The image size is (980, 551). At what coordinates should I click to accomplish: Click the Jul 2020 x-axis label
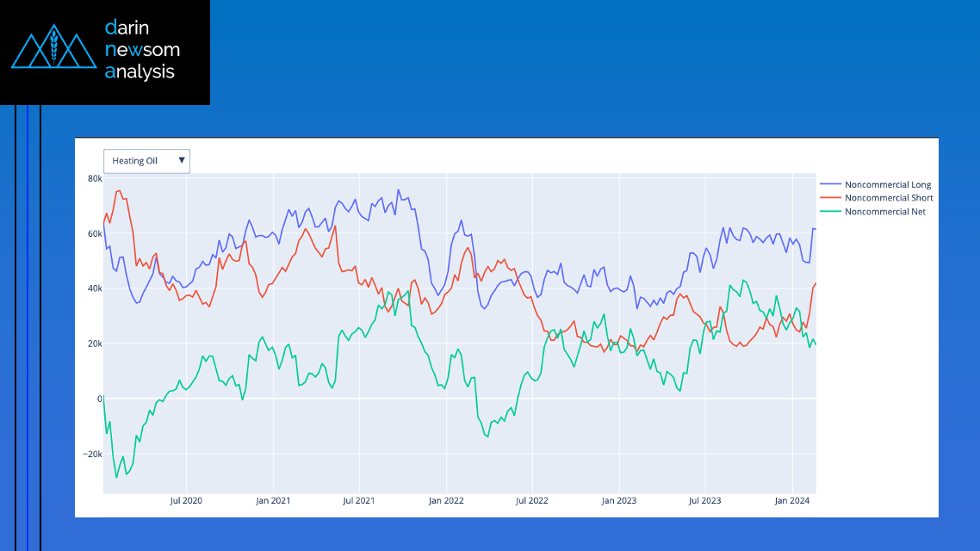coord(186,500)
